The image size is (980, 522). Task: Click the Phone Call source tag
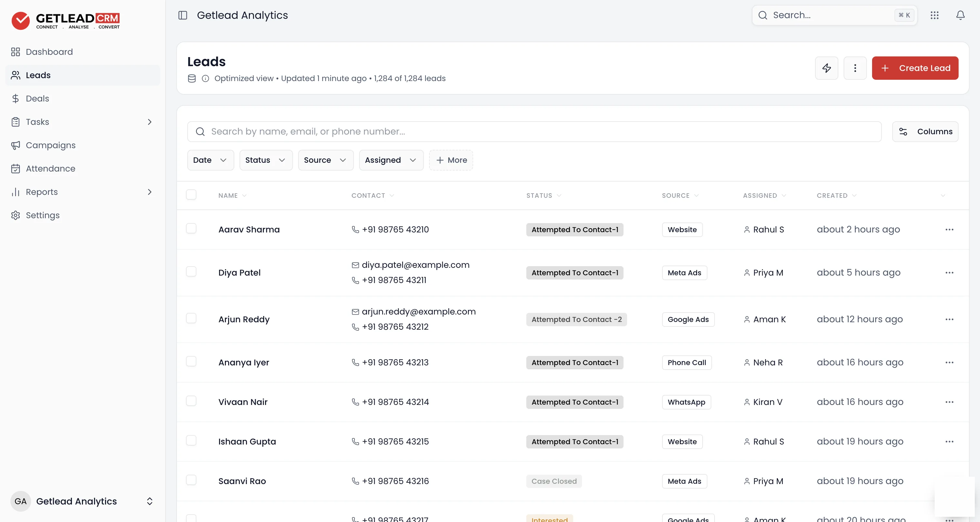click(x=687, y=362)
